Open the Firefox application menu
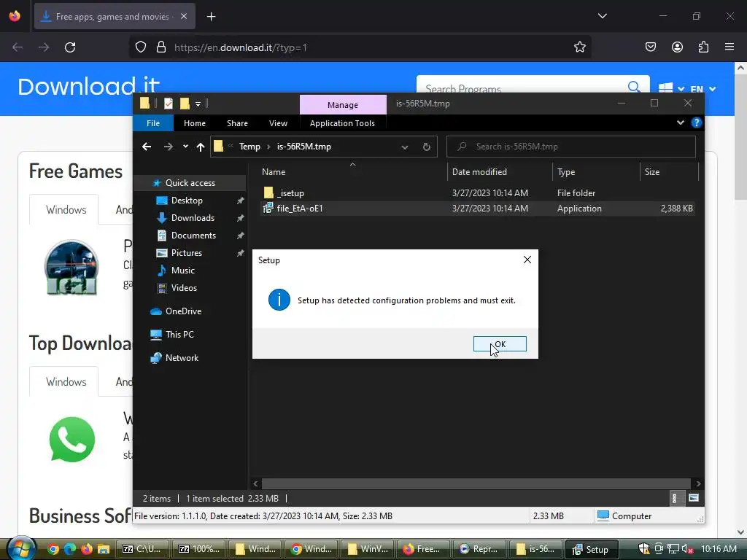This screenshot has width=747, height=560. (729, 47)
